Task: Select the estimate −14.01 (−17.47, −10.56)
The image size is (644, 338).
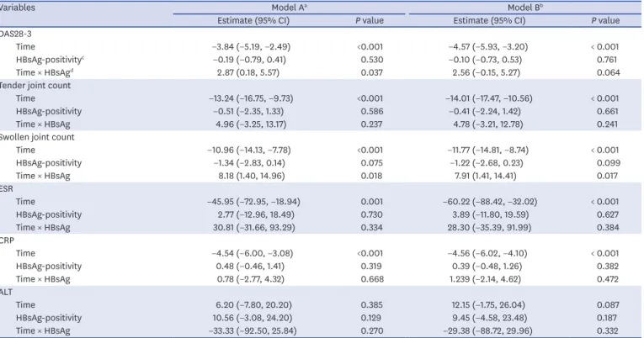Action: point(489,98)
